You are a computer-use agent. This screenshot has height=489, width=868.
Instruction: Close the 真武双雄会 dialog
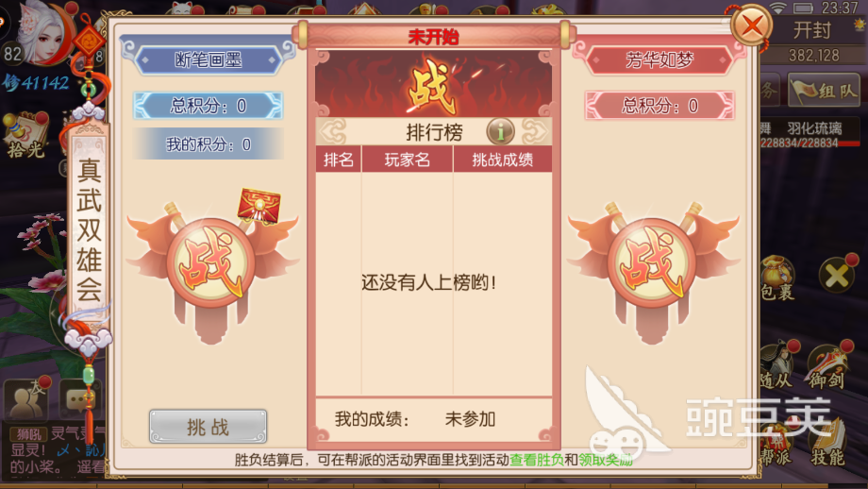click(751, 25)
